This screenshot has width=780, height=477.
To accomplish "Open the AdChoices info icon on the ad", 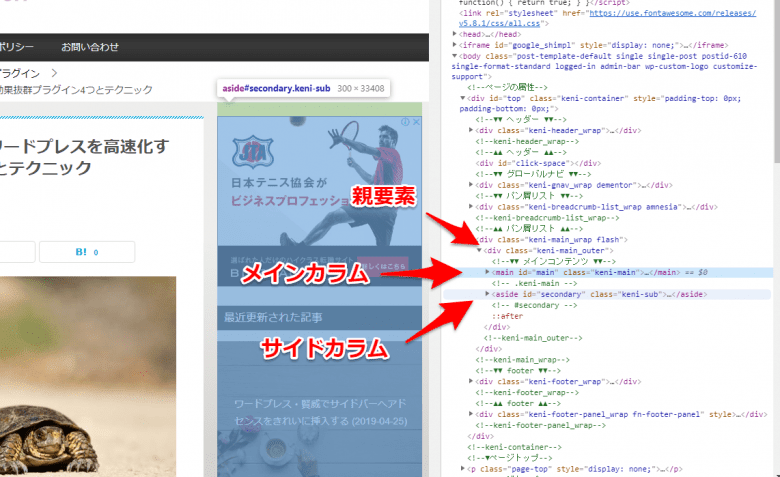I will click(x=405, y=121).
